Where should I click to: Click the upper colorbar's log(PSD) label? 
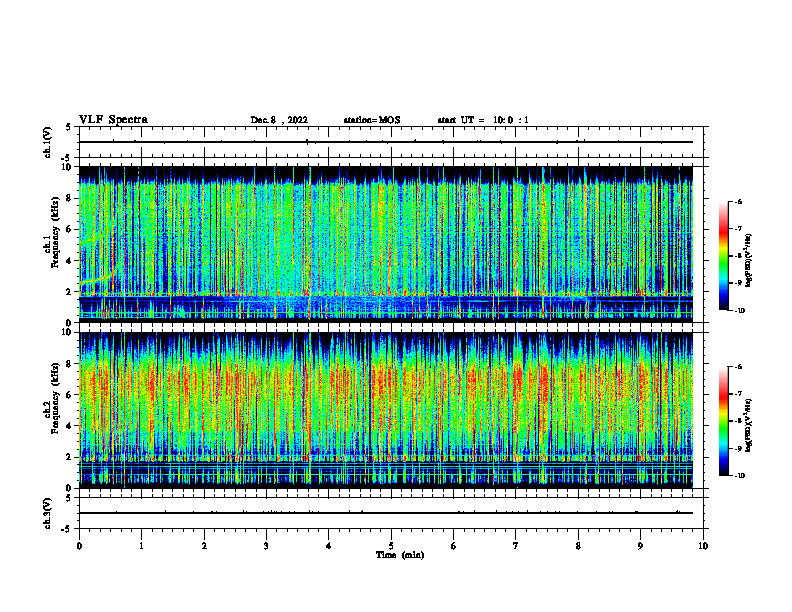pyautogui.click(x=749, y=261)
